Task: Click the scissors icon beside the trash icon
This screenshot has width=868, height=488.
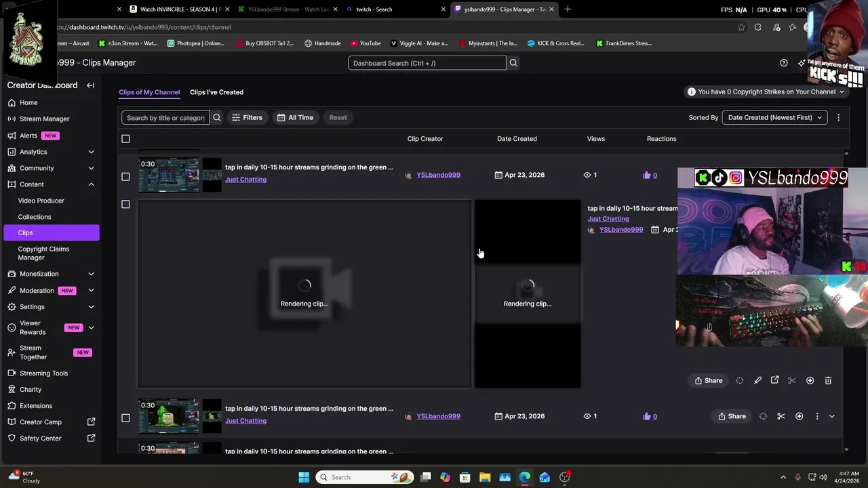Action: pyautogui.click(x=791, y=381)
